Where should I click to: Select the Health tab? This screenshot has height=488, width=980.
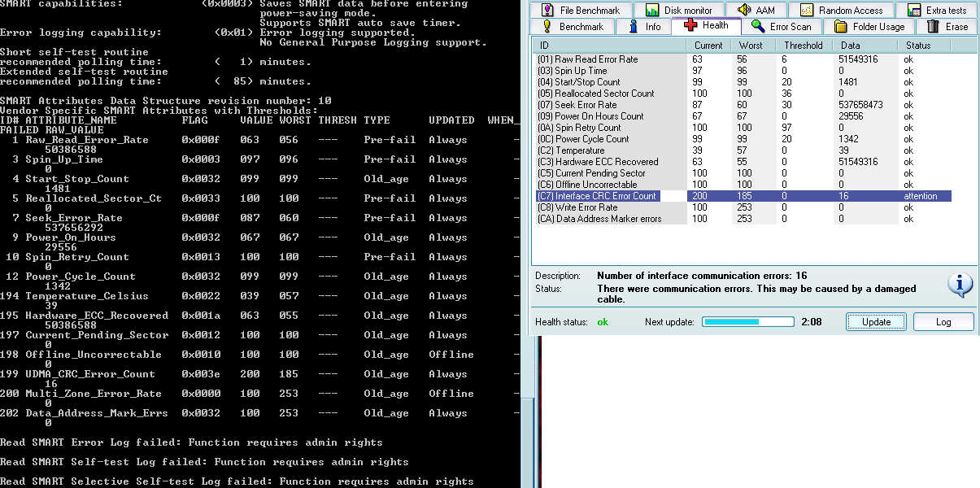pos(706,26)
